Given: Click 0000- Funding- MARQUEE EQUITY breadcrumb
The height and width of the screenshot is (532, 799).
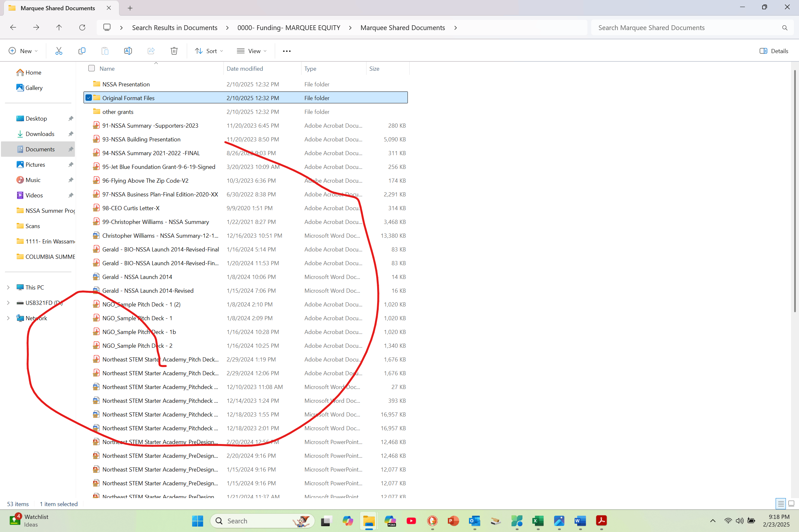Looking at the screenshot, I should [x=288, y=28].
